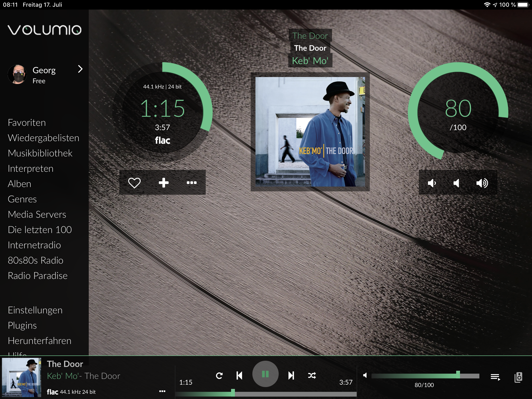Open Internetradio in the sidebar

point(34,245)
